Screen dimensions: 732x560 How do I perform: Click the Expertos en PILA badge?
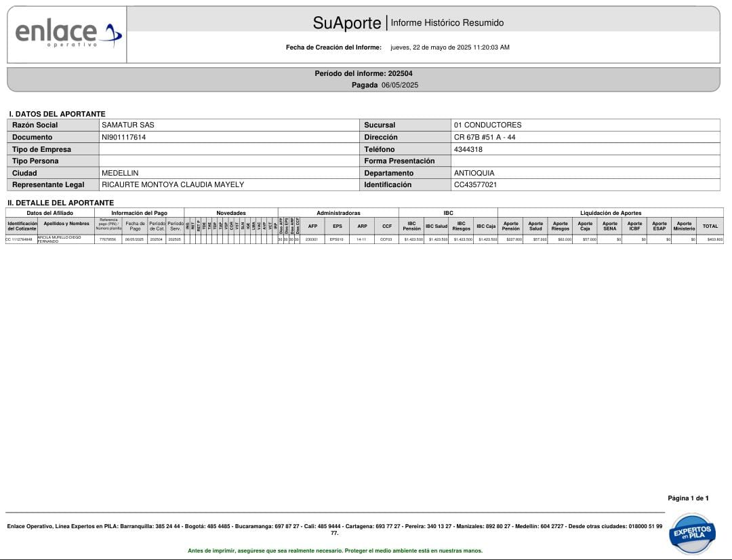tap(691, 533)
